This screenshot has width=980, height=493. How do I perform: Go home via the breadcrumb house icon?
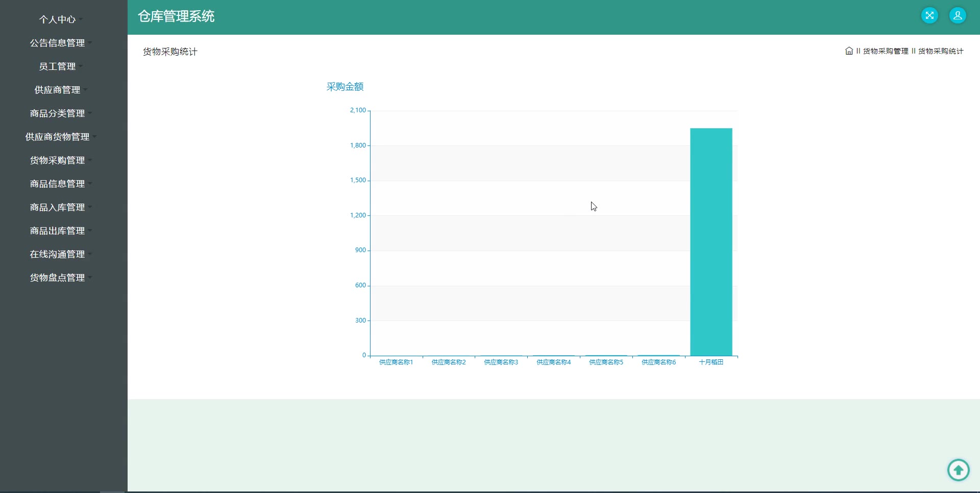849,51
